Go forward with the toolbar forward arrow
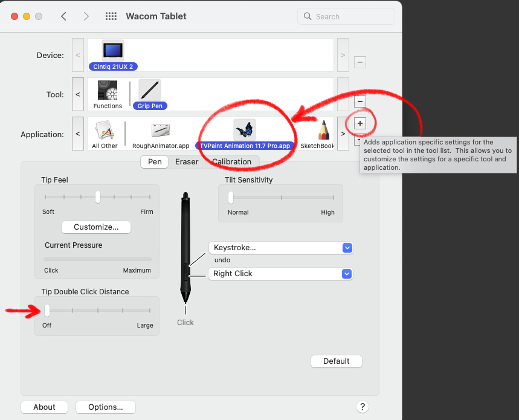Screen dimensions: 519x420 point(86,16)
